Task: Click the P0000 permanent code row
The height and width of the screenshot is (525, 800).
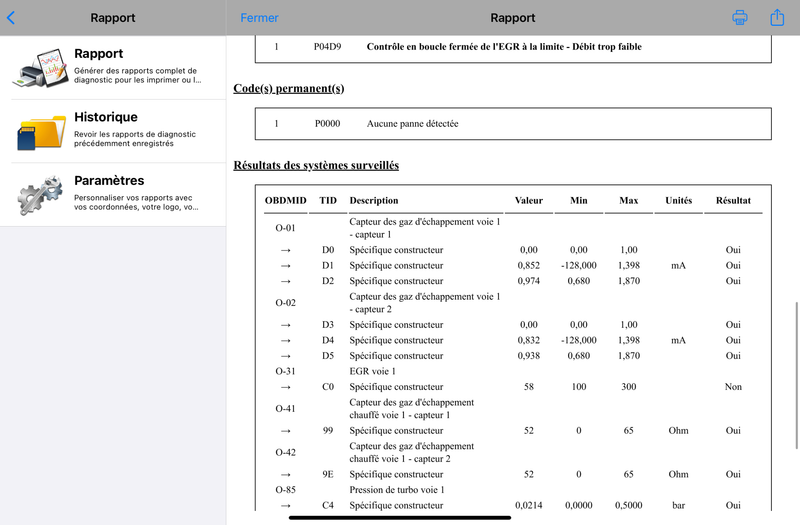Action: tap(513, 123)
